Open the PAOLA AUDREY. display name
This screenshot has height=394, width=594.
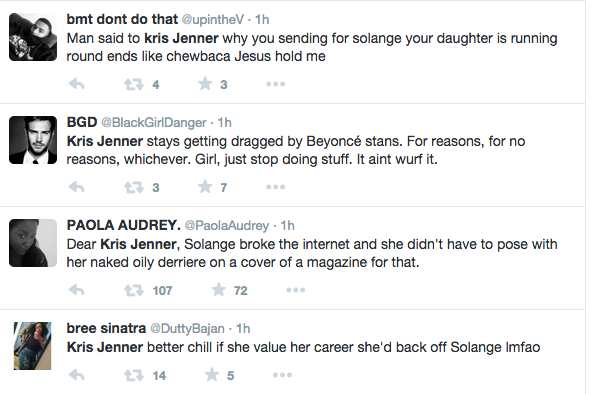click(123, 225)
